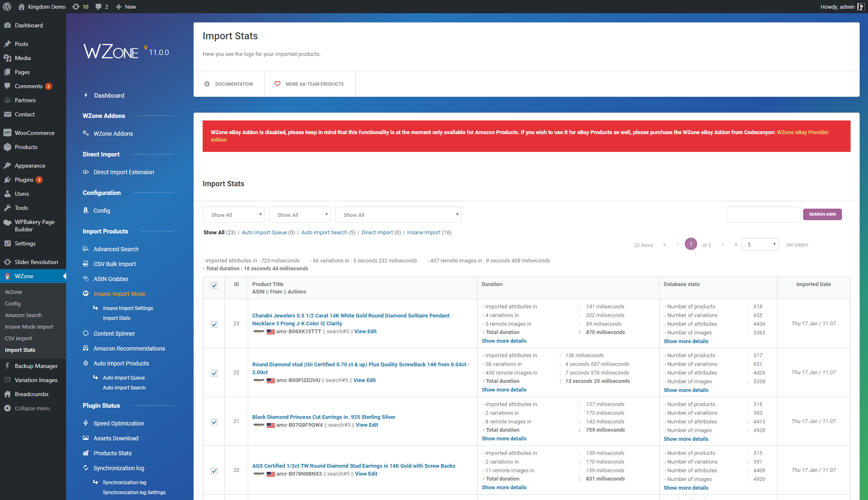Click the Backup Manager icon
868x500 pixels.
7,366
